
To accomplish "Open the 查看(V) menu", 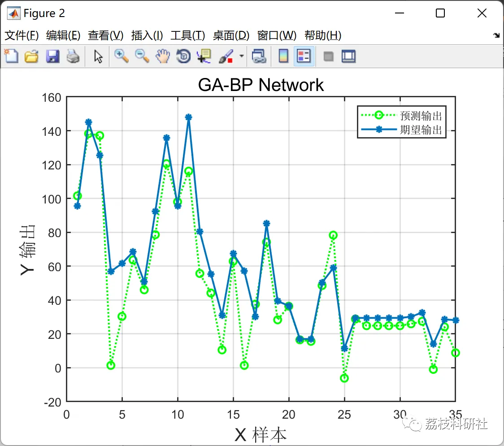I will (x=106, y=35).
